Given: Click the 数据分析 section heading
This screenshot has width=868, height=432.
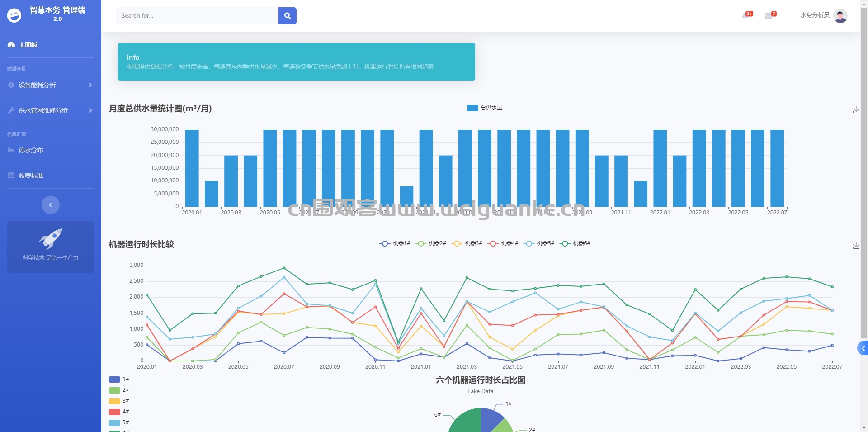Looking at the screenshot, I should 17,69.
